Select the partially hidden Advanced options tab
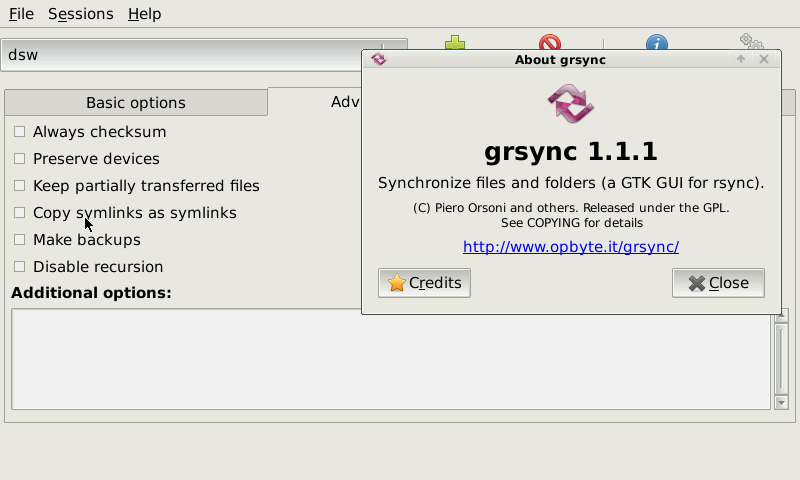 (314, 102)
